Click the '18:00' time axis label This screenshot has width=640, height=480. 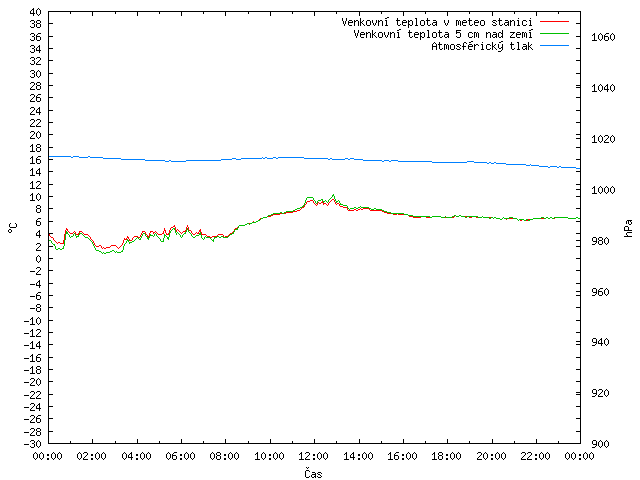[x=447, y=456]
